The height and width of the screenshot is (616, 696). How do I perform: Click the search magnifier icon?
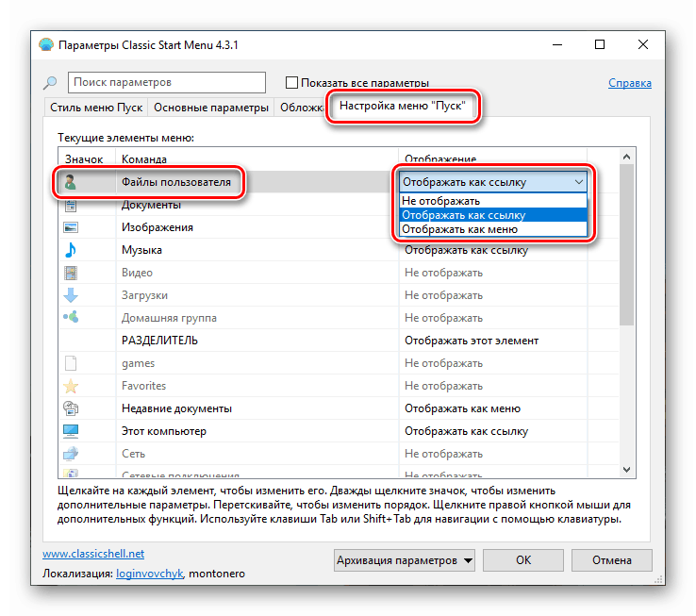tap(50, 82)
